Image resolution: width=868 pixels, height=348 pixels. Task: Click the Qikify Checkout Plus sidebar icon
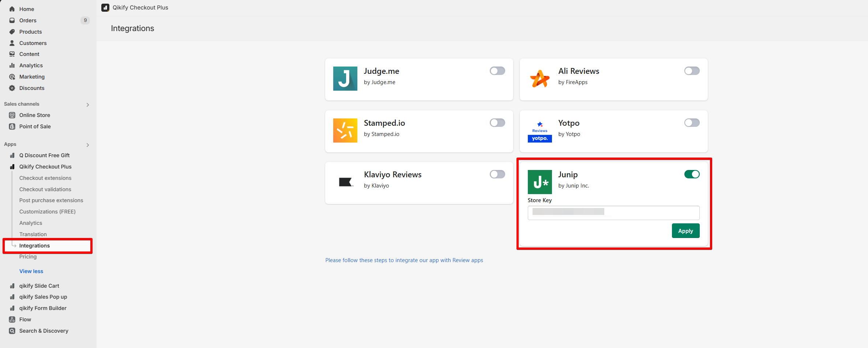(12, 167)
